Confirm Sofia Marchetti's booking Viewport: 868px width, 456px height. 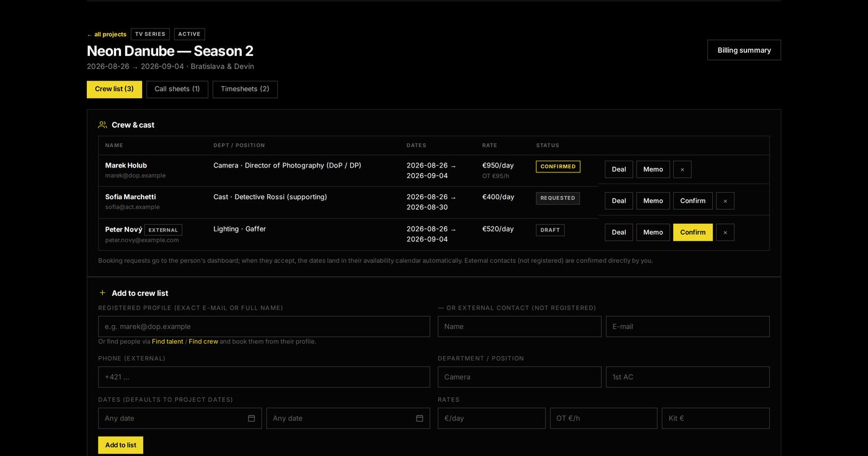pos(693,201)
